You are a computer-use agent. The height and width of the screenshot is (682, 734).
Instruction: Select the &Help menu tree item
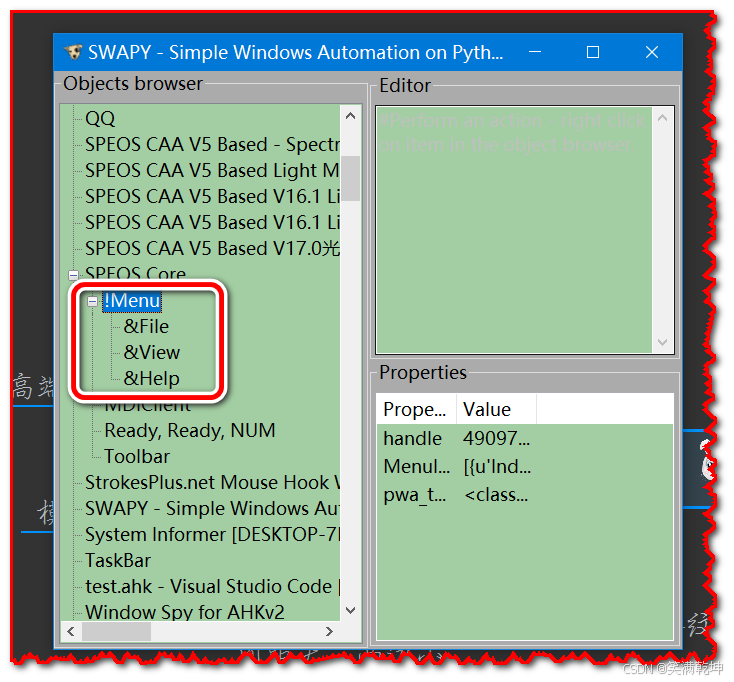[152, 378]
